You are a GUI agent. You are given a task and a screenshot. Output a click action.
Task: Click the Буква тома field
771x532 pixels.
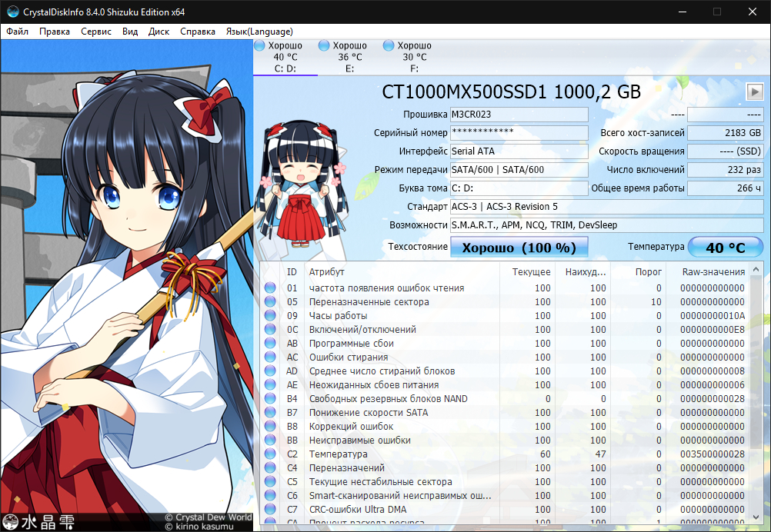click(x=519, y=188)
